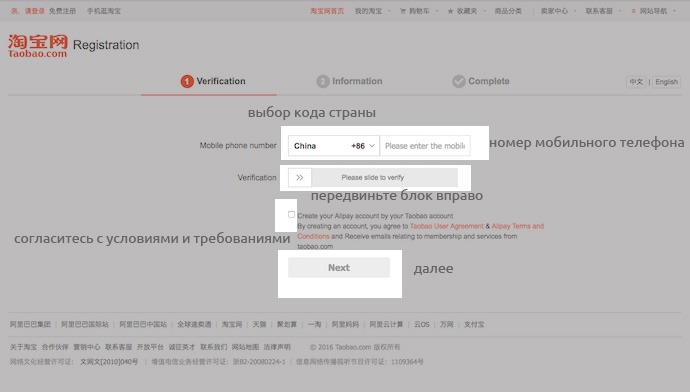Open the Taobao User Agreement link
690x392 pixels.
[447, 226]
